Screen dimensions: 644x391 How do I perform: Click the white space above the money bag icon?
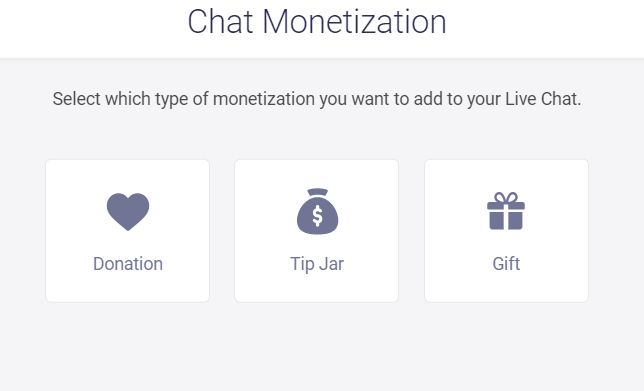click(x=317, y=174)
